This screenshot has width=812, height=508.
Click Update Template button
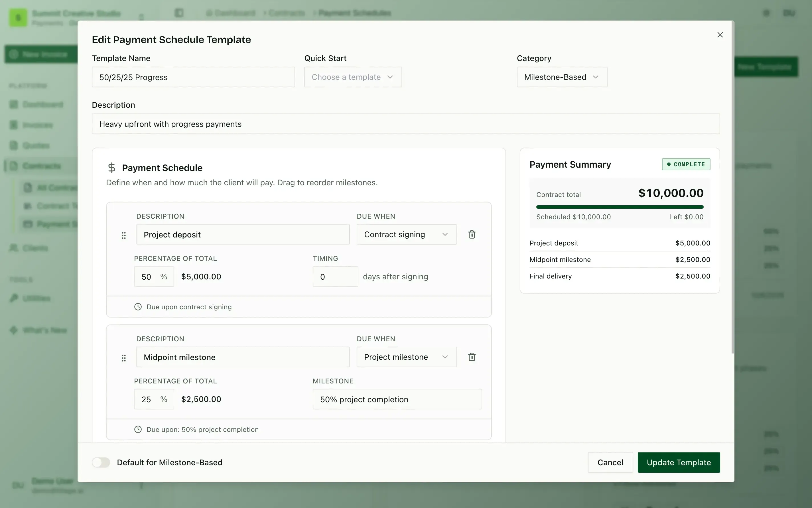[679, 462]
